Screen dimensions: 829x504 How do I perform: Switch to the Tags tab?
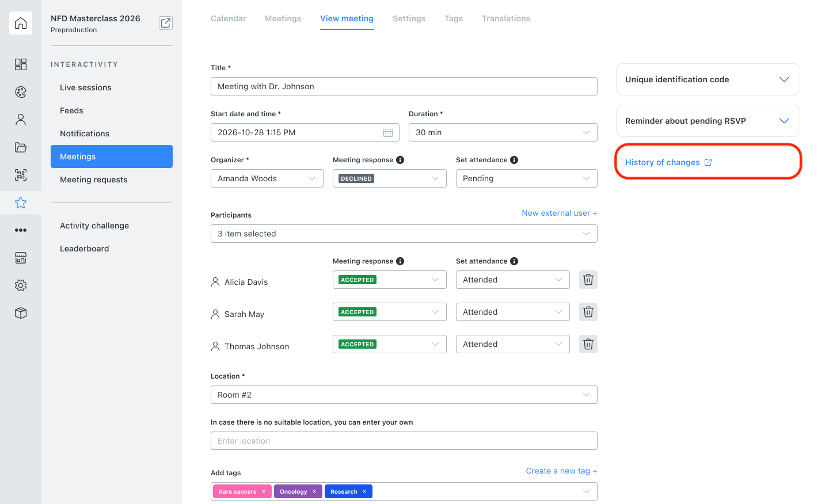click(454, 18)
